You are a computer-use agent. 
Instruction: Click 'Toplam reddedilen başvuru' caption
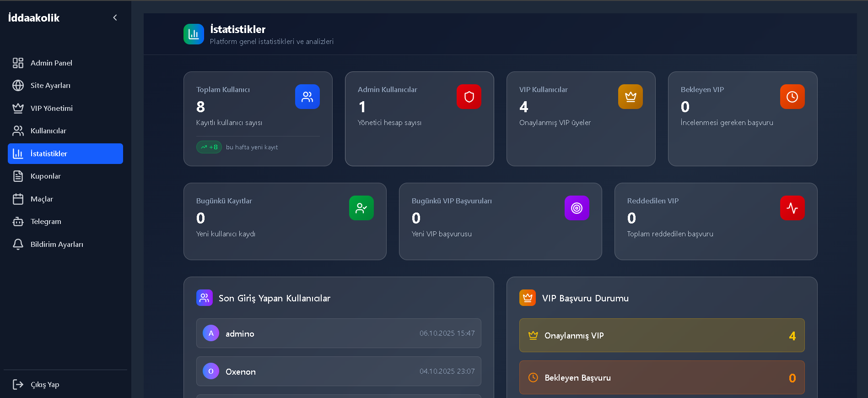pyautogui.click(x=670, y=234)
